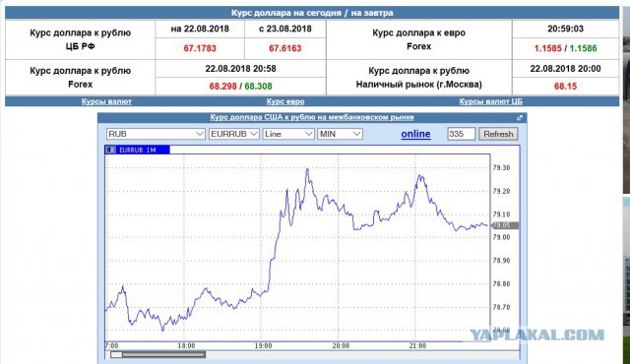Focus the 335 points input field

coord(462,134)
